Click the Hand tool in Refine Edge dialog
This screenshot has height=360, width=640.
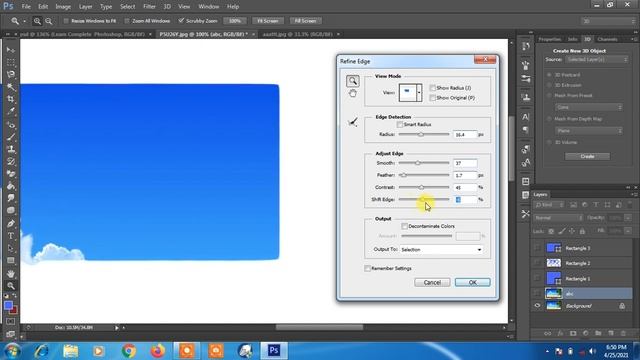(x=353, y=93)
